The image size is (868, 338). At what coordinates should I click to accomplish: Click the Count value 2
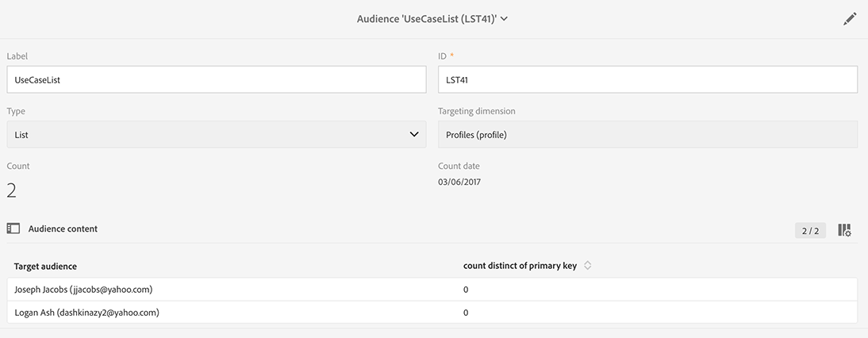click(x=12, y=190)
